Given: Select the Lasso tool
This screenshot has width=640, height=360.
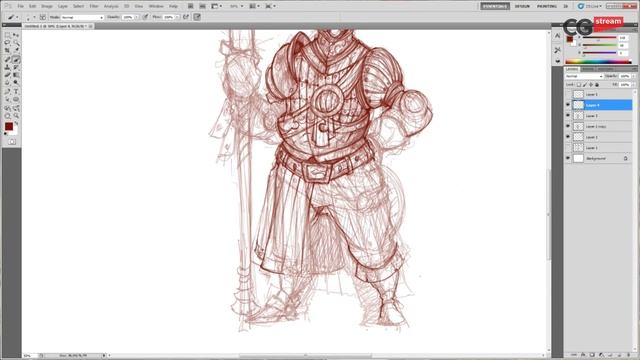Looking at the screenshot, I should pyautogui.click(x=7, y=43).
